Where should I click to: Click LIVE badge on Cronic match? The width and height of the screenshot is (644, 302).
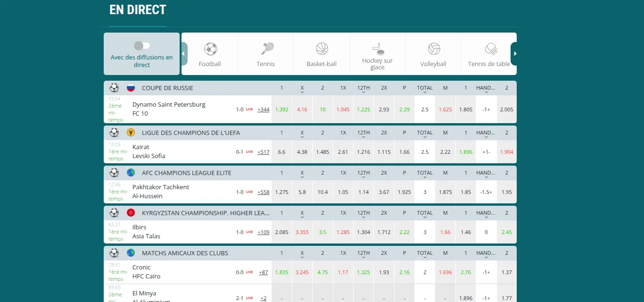249,272
